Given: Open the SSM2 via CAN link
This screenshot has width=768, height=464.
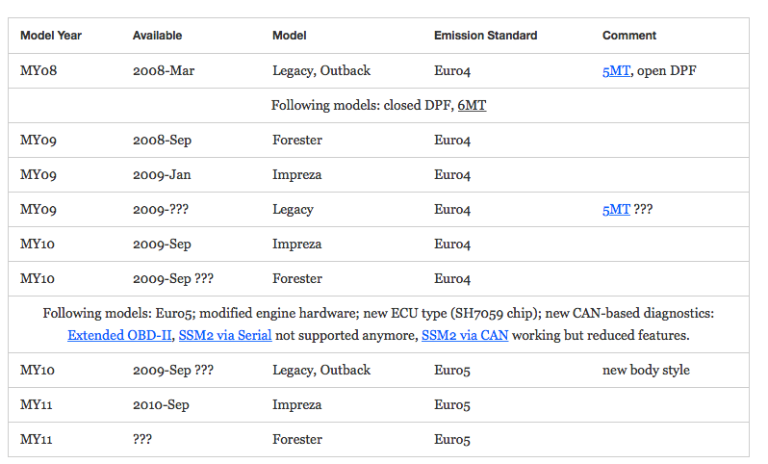Looking at the screenshot, I should point(465,335).
